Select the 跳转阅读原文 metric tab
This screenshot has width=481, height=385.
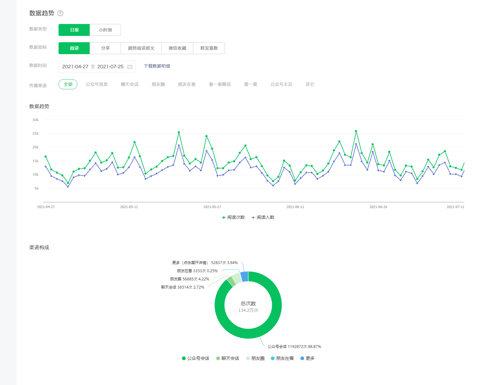click(141, 48)
